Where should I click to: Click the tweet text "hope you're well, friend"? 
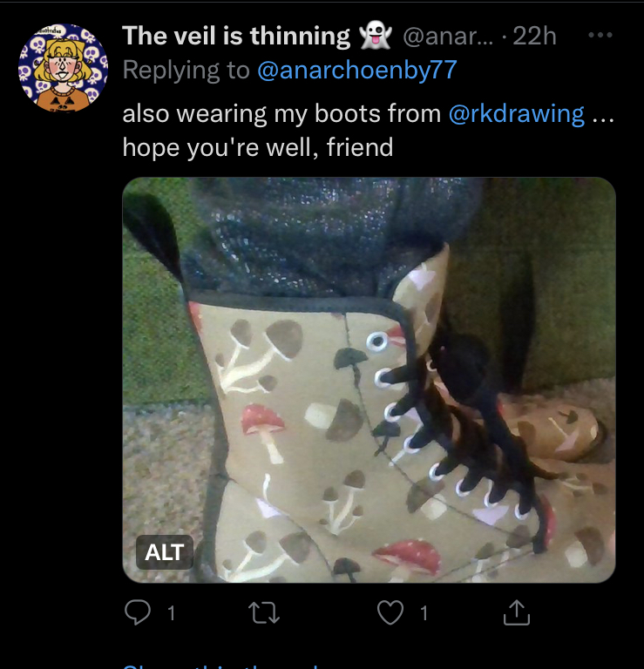tap(258, 147)
